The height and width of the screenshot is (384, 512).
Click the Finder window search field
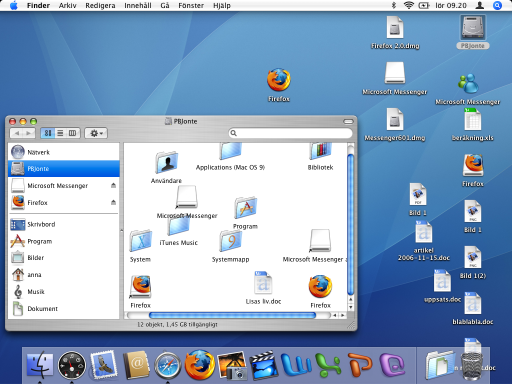[x=290, y=133]
